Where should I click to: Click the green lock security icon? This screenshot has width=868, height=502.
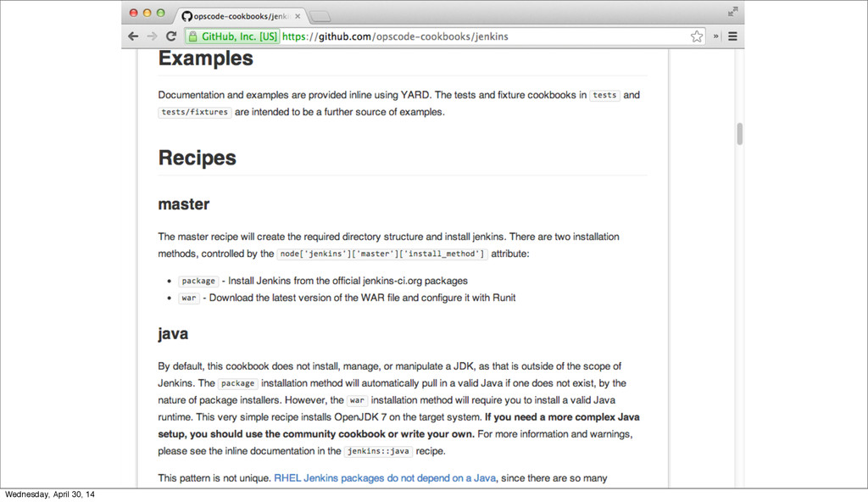[x=192, y=36]
